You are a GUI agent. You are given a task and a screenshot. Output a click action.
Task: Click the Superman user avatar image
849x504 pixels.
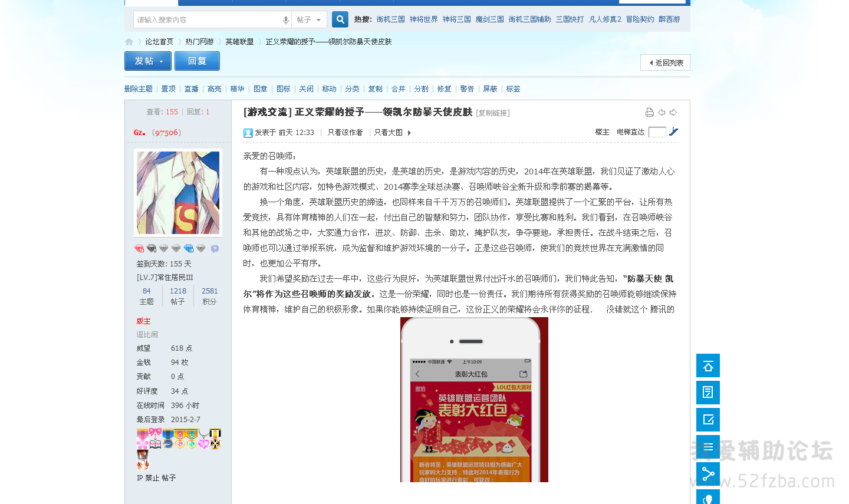[x=178, y=193]
